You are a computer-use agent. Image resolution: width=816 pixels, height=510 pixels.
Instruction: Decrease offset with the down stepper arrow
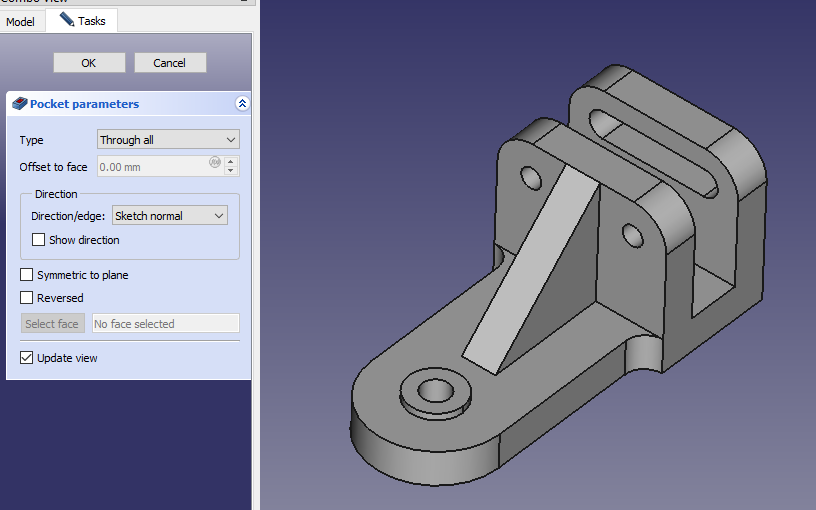(x=231, y=172)
